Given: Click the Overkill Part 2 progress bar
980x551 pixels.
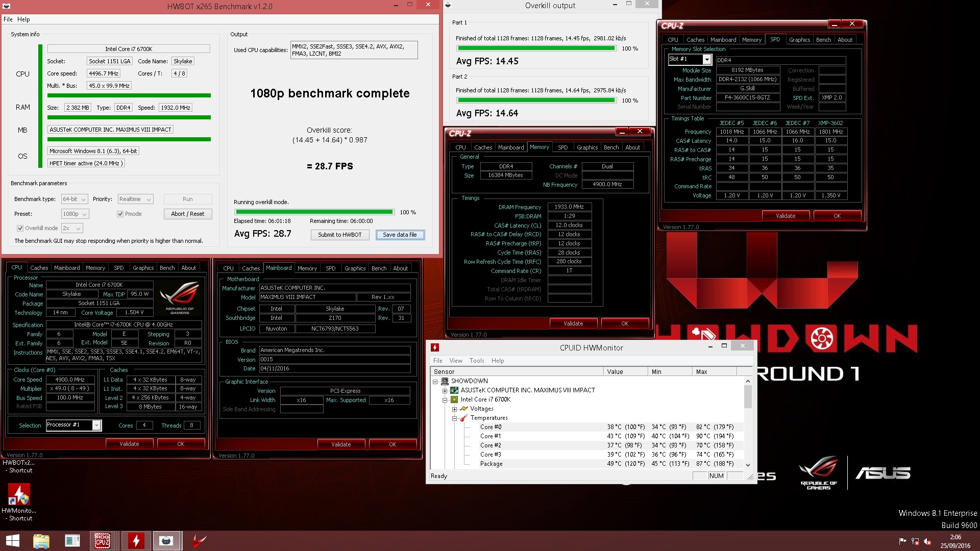Looking at the screenshot, I should point(536,101).
